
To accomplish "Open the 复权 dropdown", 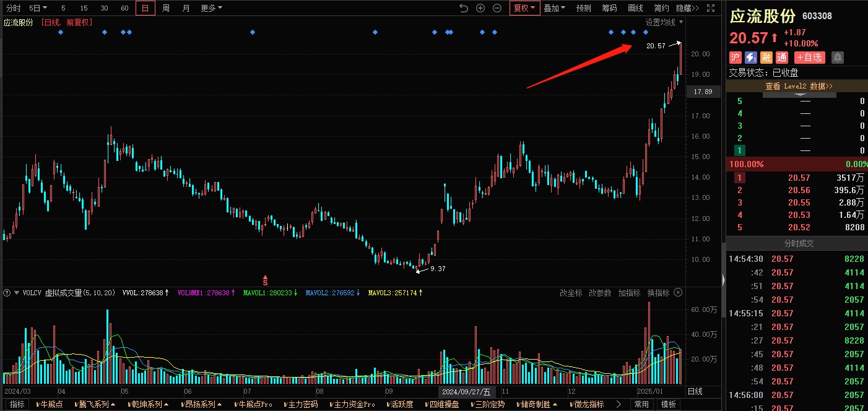I will [524, 8].
